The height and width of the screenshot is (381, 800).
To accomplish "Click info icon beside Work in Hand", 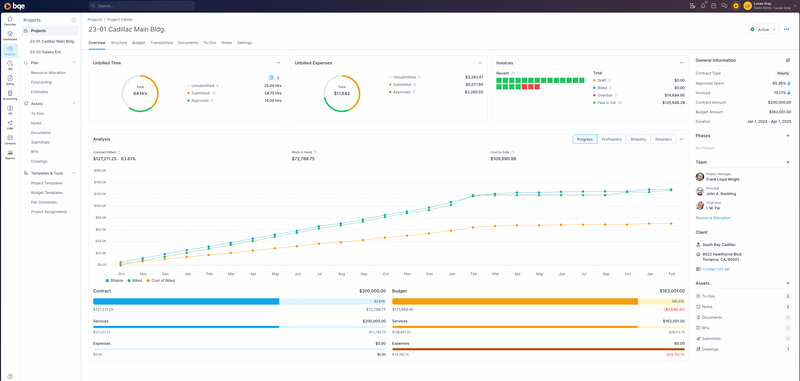I will [x=315, y=152].
